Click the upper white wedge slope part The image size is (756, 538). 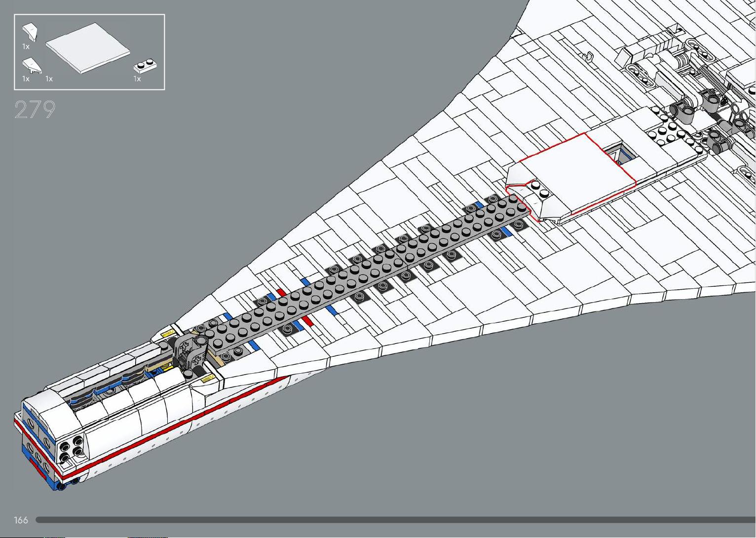coord(31,32)
